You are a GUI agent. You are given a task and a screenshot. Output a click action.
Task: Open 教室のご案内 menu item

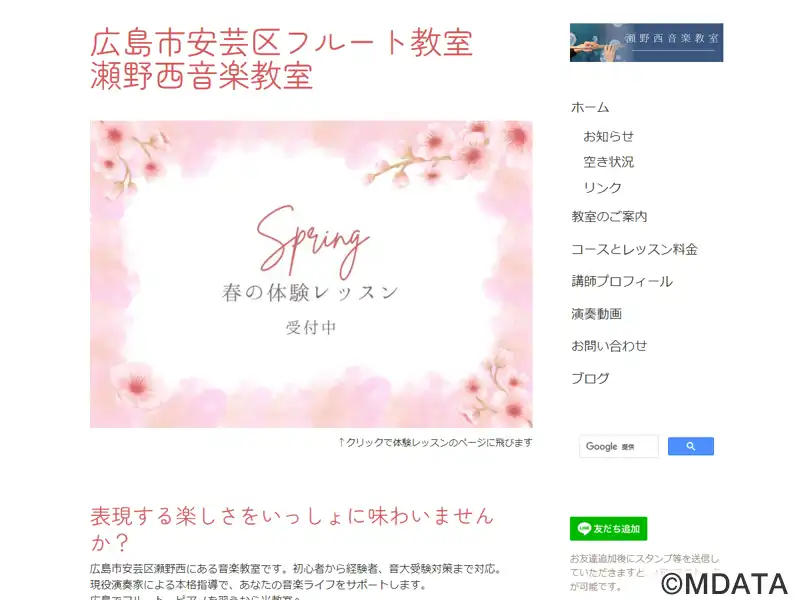point(609,217)
